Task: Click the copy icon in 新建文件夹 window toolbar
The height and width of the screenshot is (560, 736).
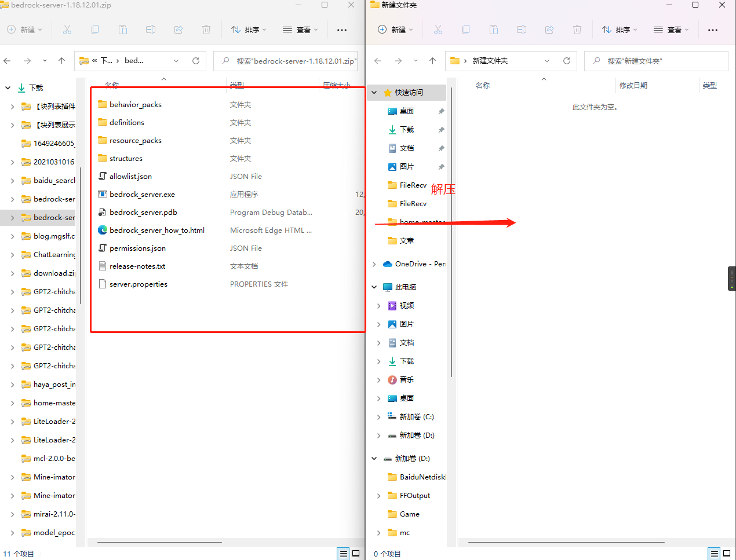Action: pyautogui.click(x=466, y=30)
